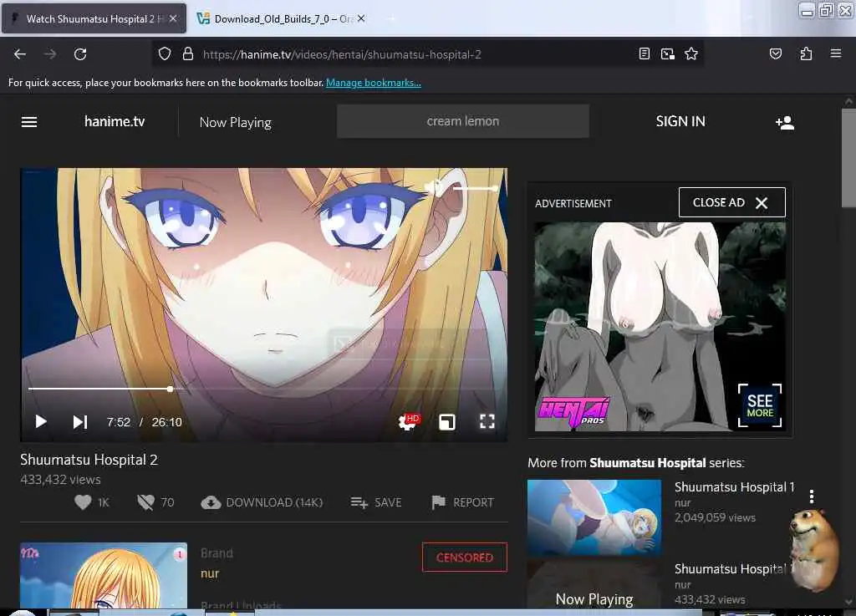Open the three-dot menu for Shuumatsu Hospital 1
Screen dimensions: 856x616
811,496
